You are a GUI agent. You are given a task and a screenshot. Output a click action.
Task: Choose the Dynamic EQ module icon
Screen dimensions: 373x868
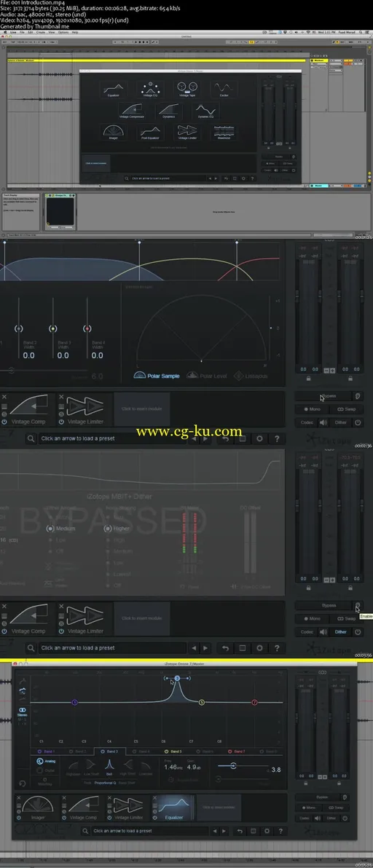point(206,111)
